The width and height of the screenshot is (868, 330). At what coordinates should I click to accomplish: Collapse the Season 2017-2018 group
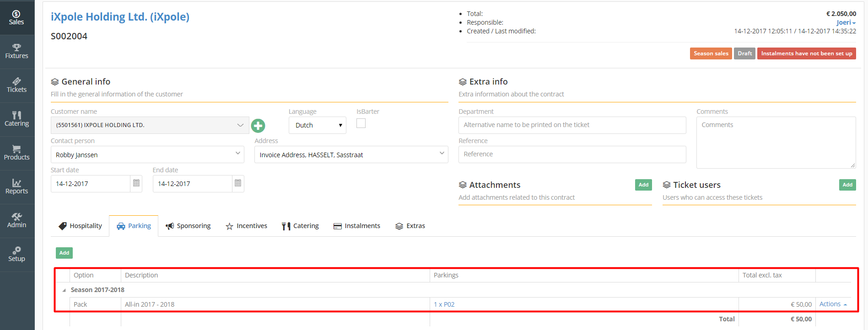click(x=64, y=290)
